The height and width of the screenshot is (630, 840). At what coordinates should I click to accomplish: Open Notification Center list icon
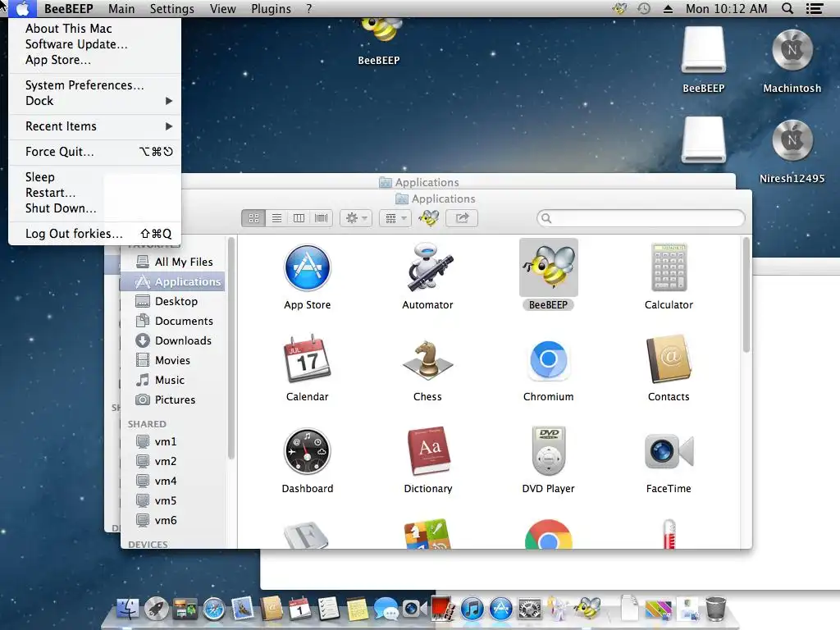pos(815,8)
